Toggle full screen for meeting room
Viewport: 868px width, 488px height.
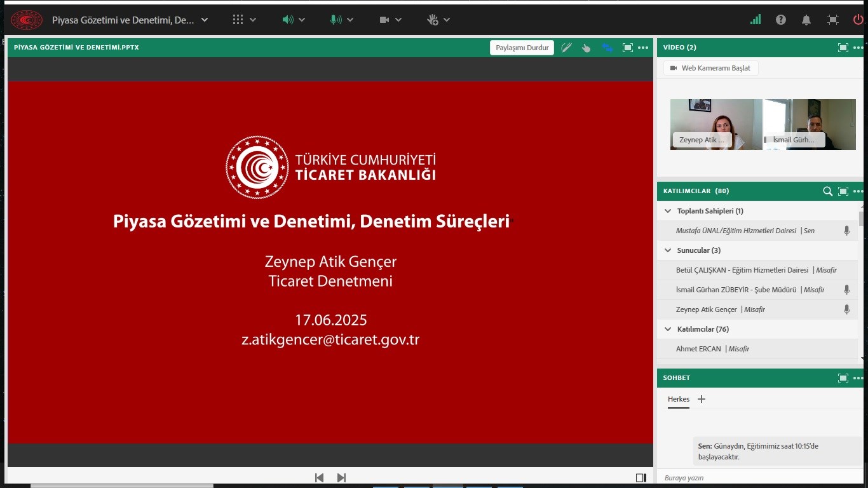[833, 20]
